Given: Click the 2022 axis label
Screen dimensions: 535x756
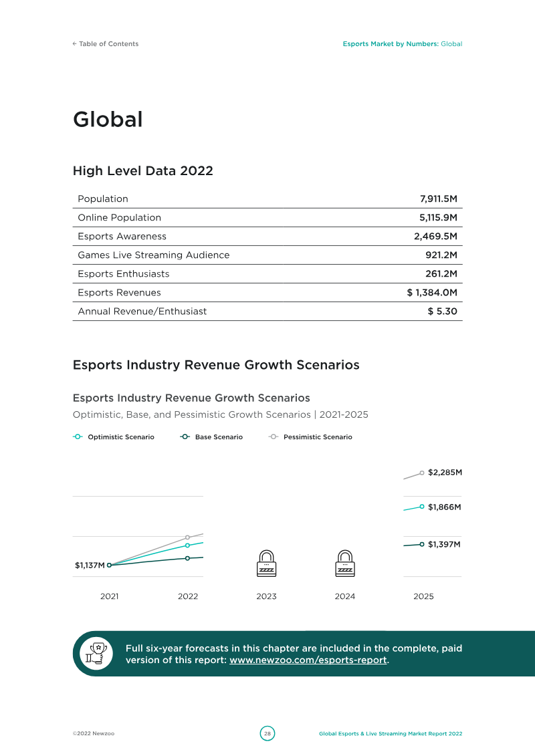Looking at the screenshot, I should pos(188,596).
